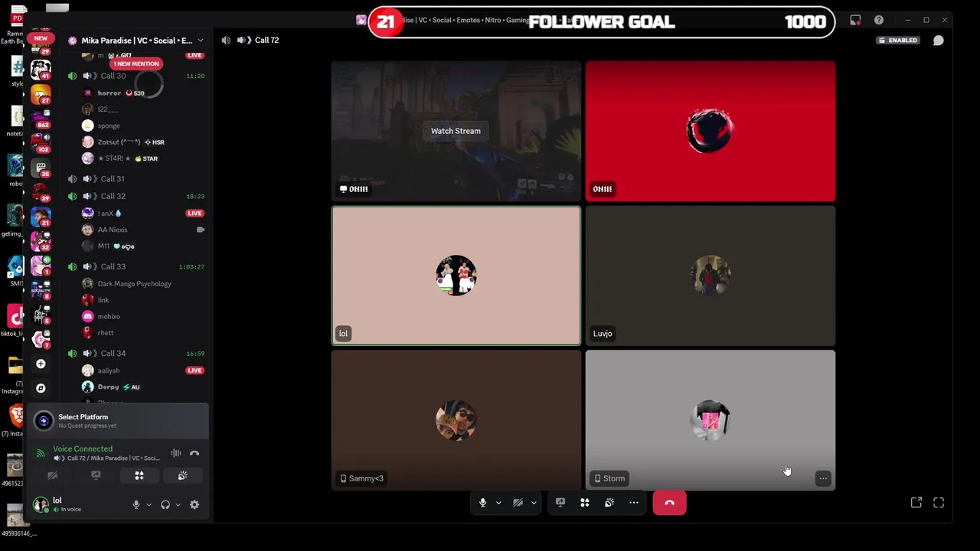Viewport: 980px width, 551px height.
Task: Open the Inbox icon in title bar
Action: 855,20
